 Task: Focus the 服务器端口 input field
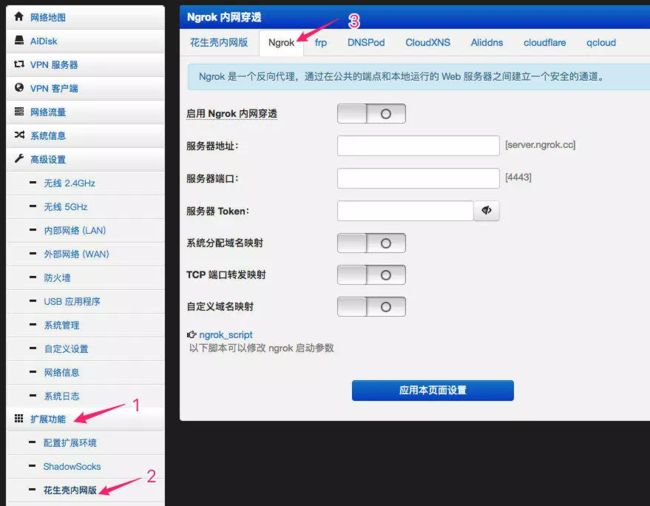click(418, 178)
